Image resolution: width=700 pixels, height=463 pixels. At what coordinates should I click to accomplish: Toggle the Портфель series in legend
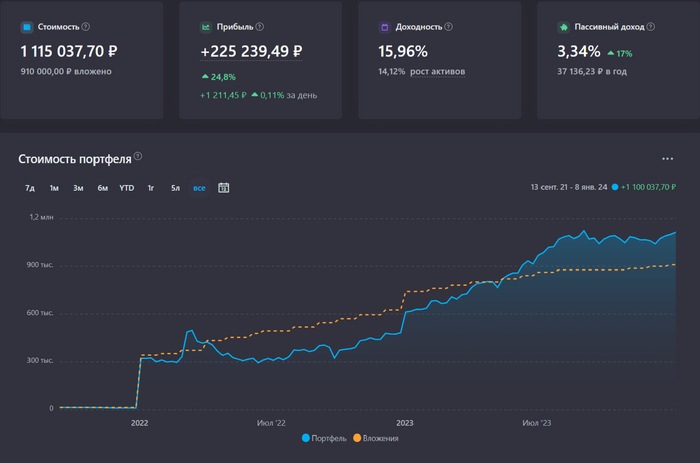point(322,438)
